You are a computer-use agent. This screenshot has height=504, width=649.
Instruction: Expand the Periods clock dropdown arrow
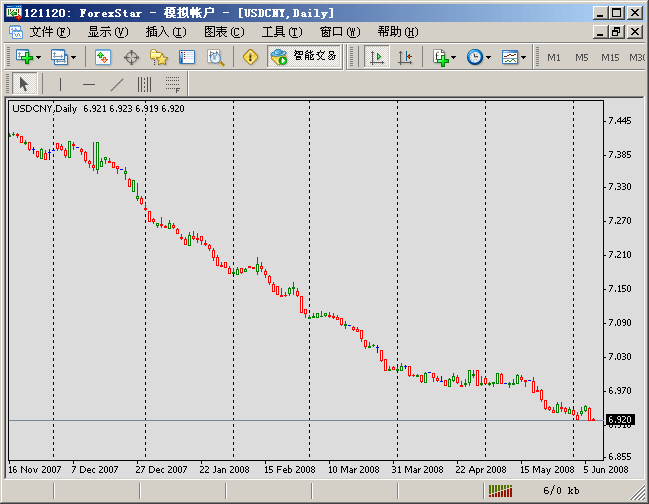click(x=488, y=58)
